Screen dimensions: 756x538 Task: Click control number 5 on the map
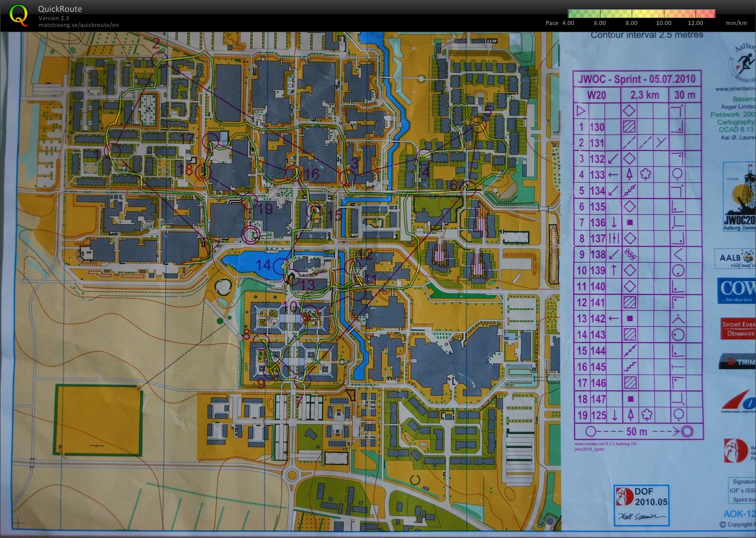click(x=487, y=111)
